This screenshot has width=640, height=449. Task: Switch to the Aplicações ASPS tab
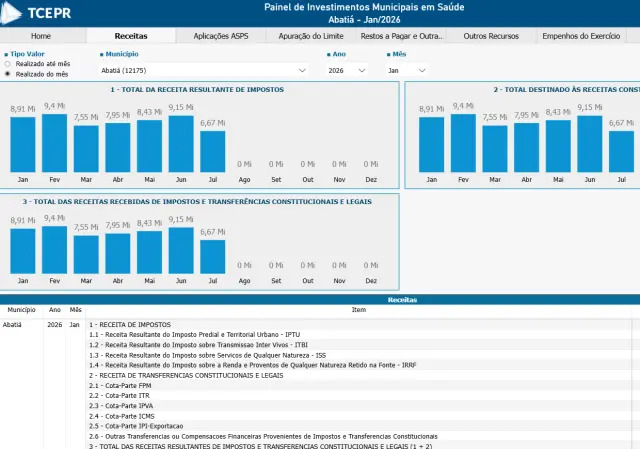(221, 36)
